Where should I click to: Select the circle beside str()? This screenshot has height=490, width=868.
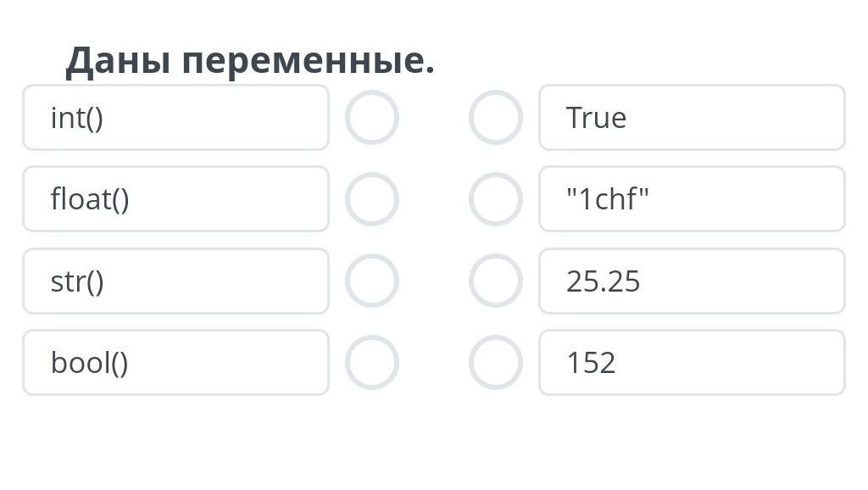point(371,281)
